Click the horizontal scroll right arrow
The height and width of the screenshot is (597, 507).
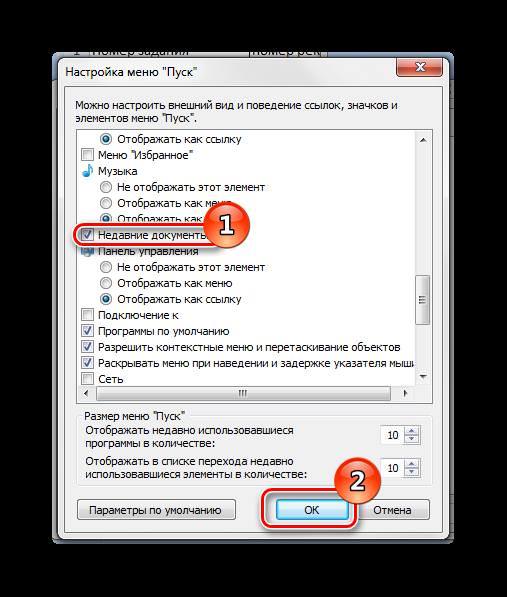[x=405, y=393]
